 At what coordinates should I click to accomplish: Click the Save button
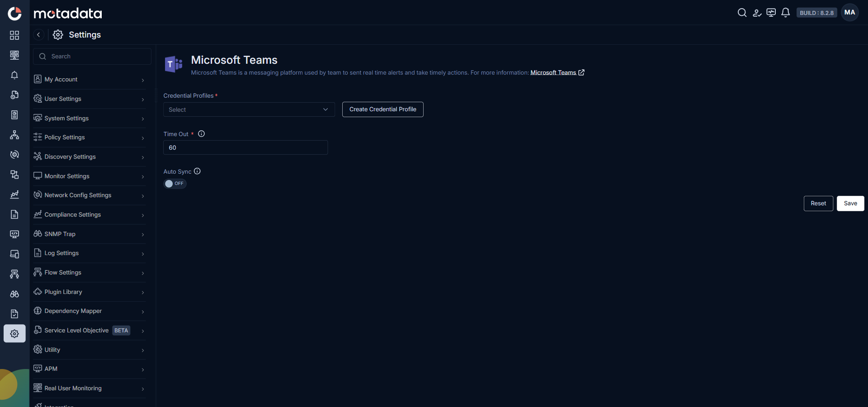[850, 203]
